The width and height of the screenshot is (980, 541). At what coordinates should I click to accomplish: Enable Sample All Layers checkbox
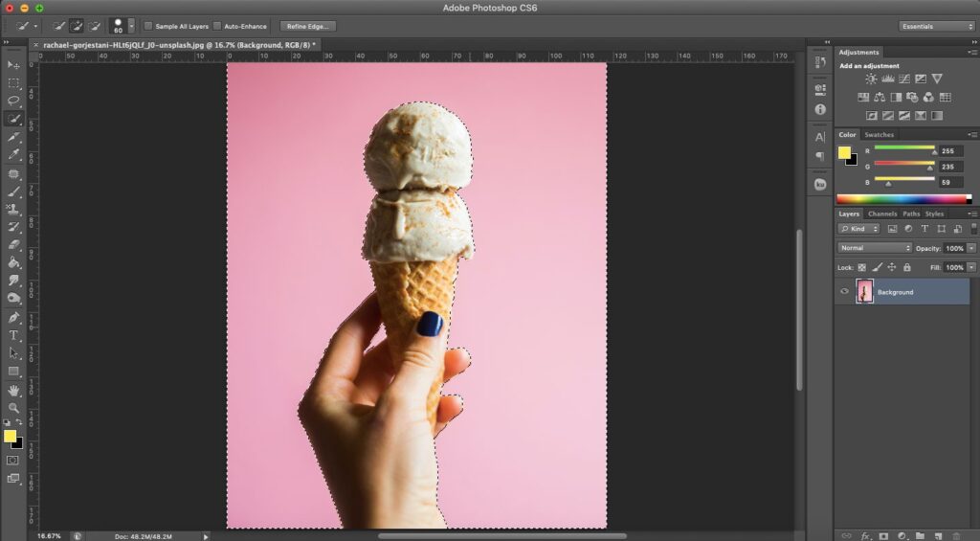tap(148, 26)
